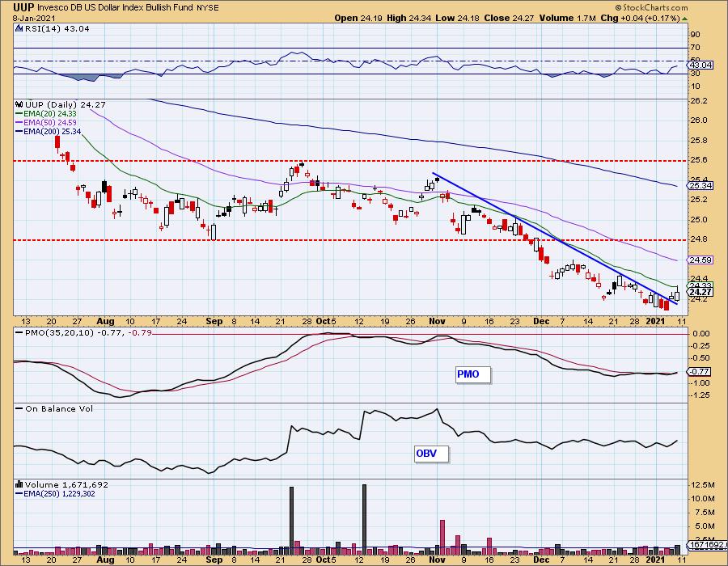728x566 pixels.
Task: Click the 1671692 volume value tag
Action: point(707,545)
